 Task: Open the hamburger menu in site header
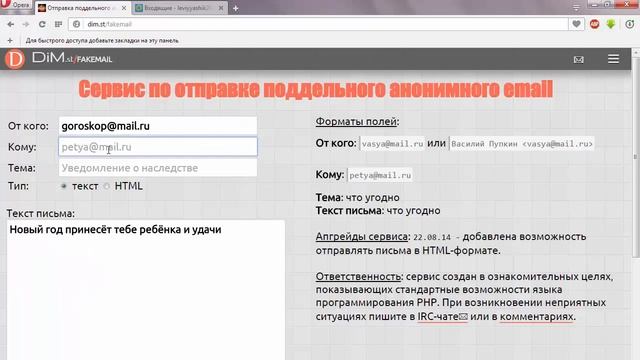click(613, 59)
